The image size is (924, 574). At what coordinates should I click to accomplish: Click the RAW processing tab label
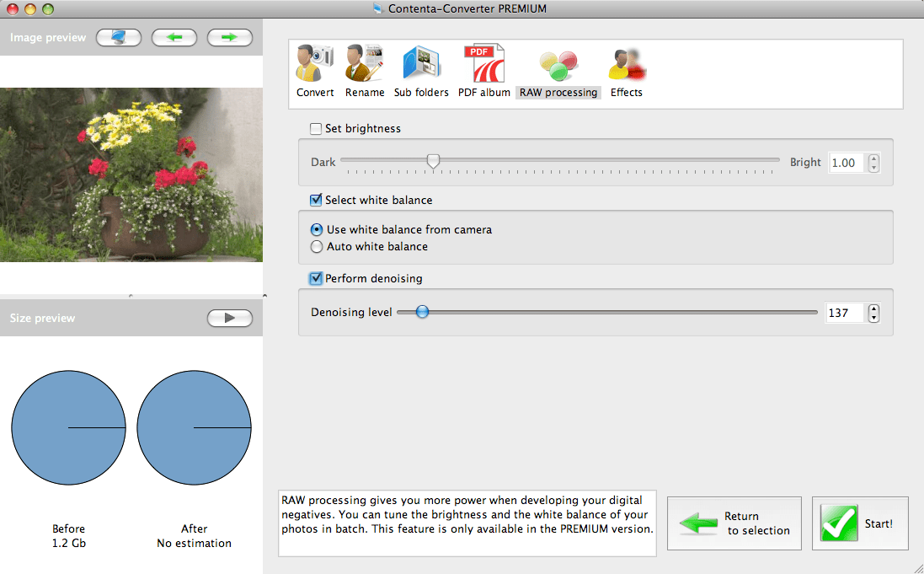tap(558, 93)
